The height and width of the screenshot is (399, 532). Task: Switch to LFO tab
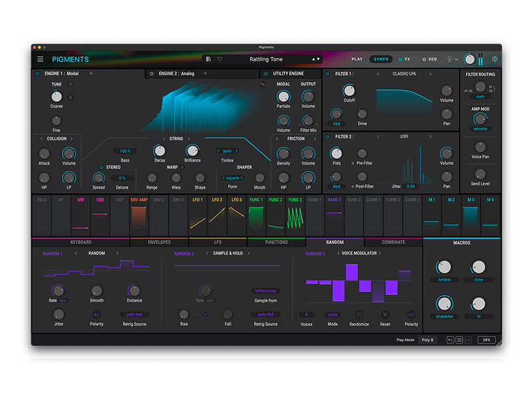tap(218, 242)
